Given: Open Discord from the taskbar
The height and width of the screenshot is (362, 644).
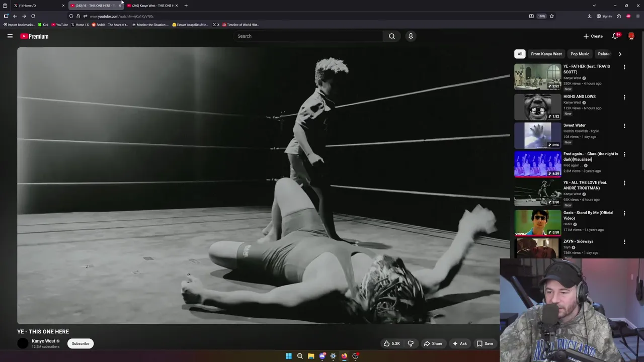Looking at the screenshot, I should (322, 356).
